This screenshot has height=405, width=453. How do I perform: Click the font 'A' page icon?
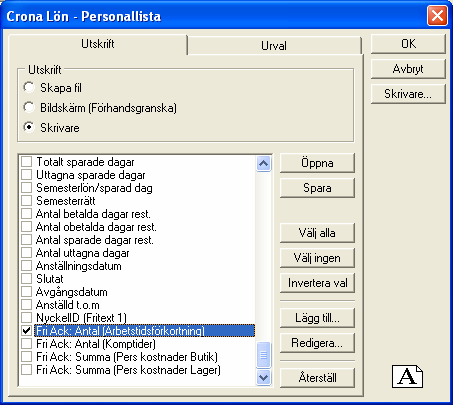pyautogui.click(x=407, y=376)
